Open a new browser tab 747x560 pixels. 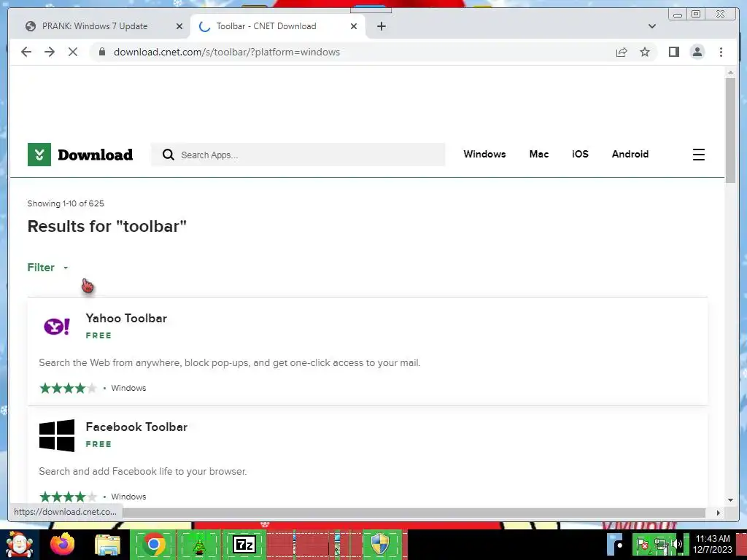click(381, 26)
